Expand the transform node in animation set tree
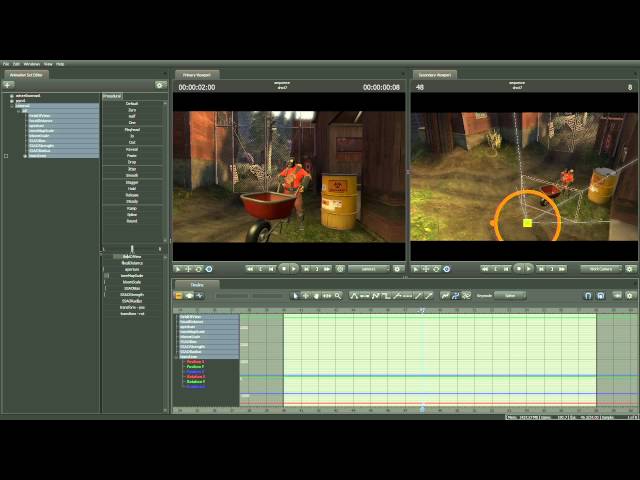640x480 pixels. pos(25,156)
